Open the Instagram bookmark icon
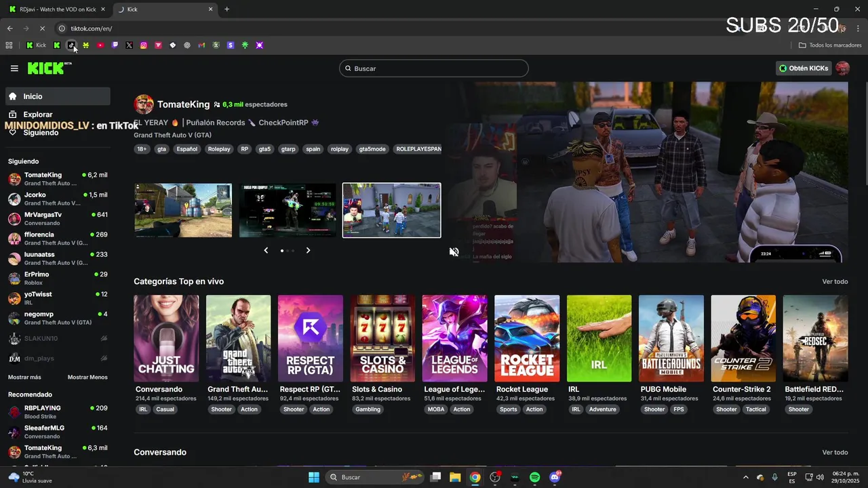Image resolution: width=868 pixels, height=488 pixels. (x=144, y=45)
